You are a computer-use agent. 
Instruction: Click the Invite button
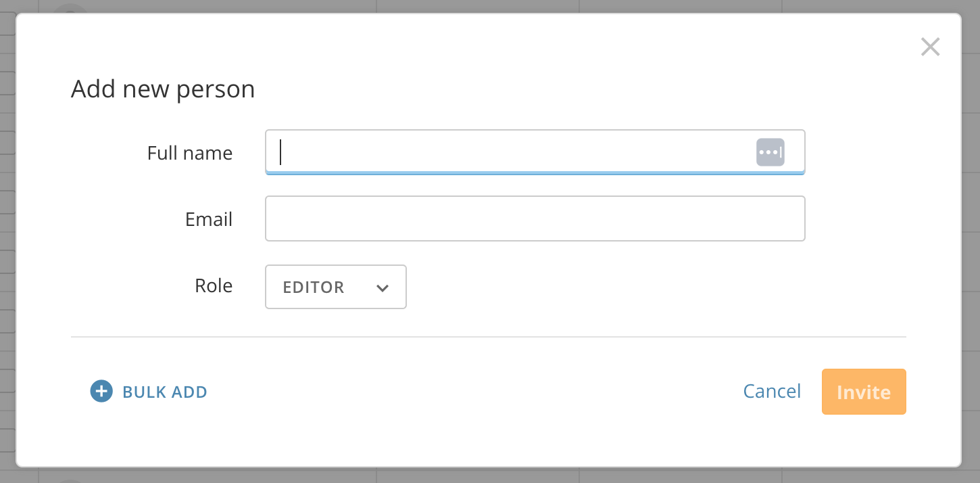coord(863,391)
